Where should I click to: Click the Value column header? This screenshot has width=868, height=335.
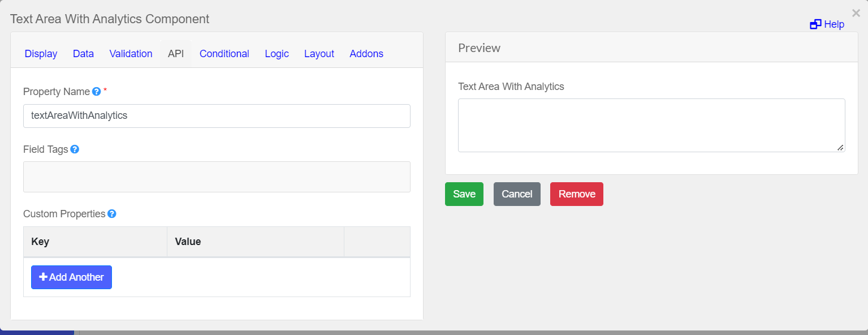(256, 242)
